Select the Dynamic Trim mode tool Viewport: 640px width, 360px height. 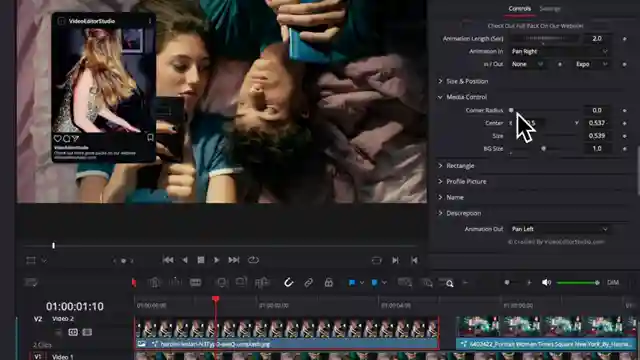175,282
